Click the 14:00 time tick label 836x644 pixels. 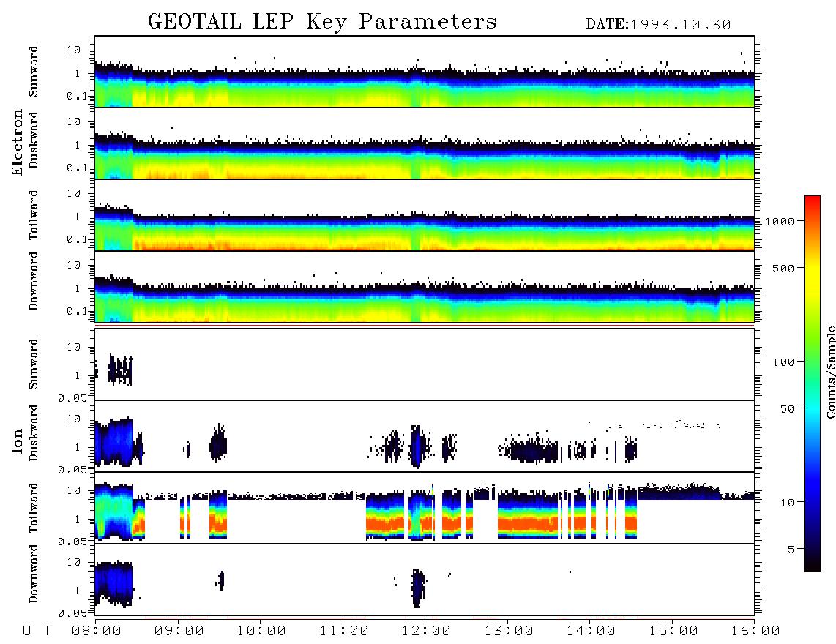(x=591, y=632)
